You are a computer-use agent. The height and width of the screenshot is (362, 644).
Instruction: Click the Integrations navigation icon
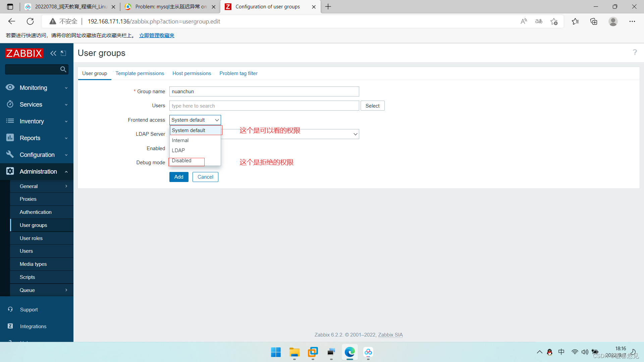(x=11, y=326)
